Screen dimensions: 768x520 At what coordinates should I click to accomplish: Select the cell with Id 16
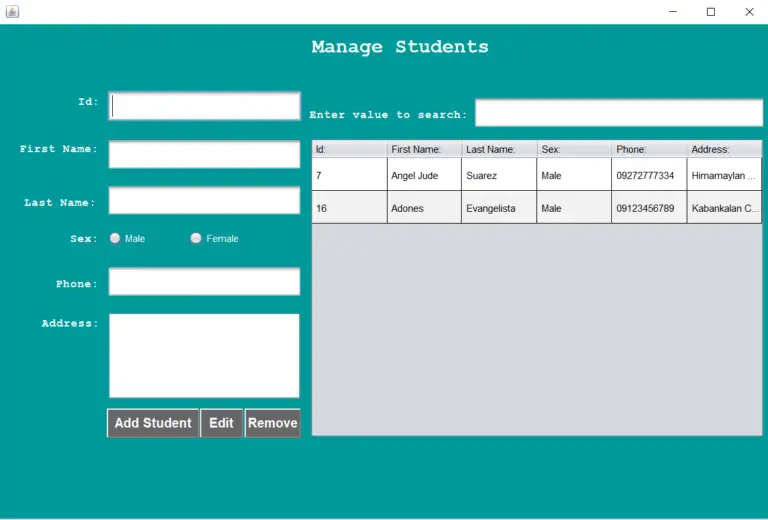tap(349, 207)
